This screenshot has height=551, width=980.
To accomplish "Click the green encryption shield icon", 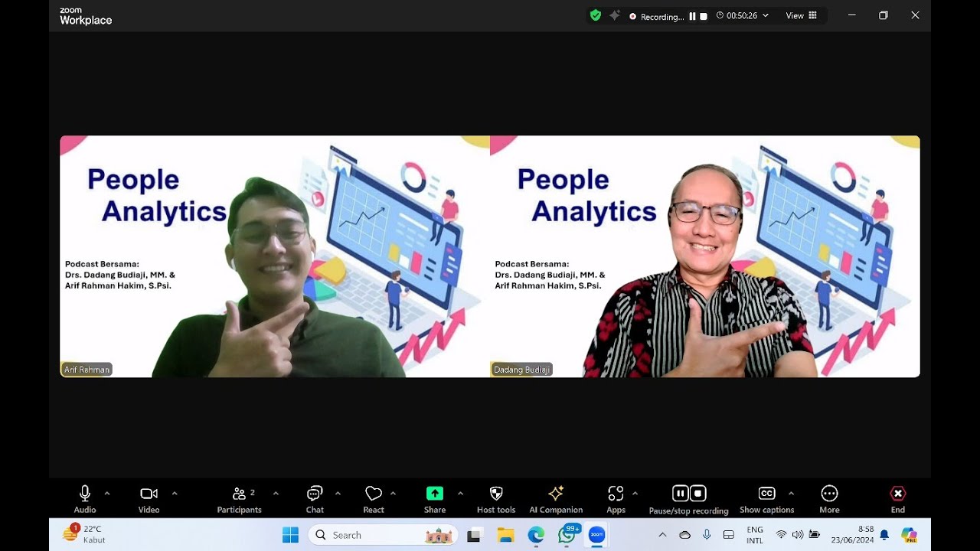I will 596,15.
